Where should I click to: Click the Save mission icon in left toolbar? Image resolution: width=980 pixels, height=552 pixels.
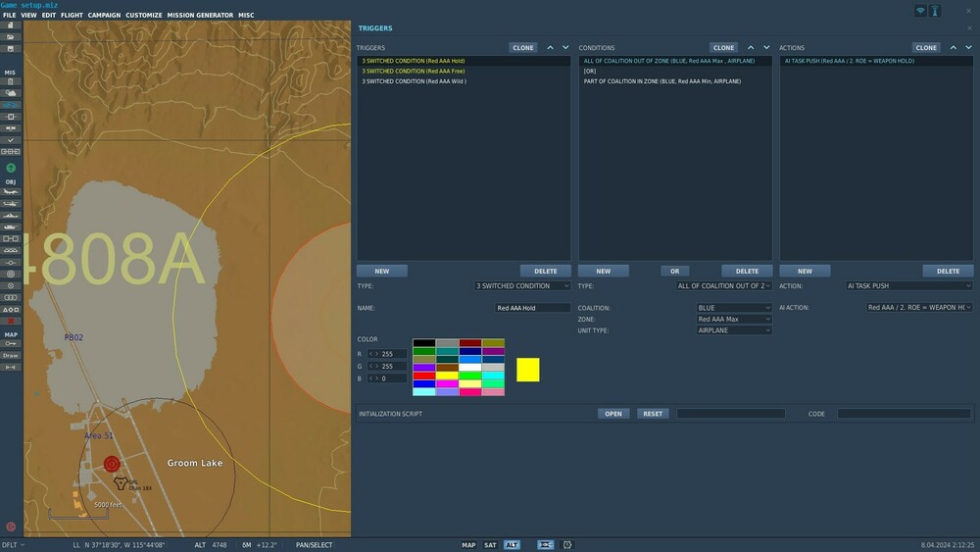11,48
